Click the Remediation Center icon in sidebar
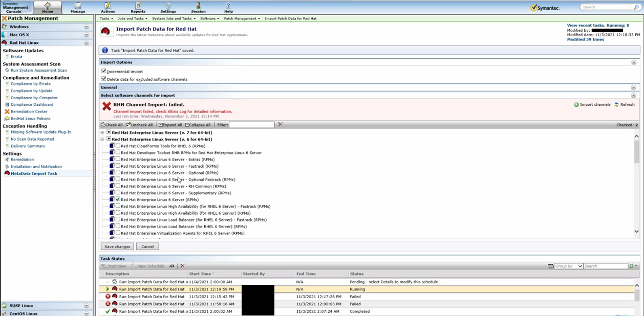The image size is (644, 316). click(x=7, y=111)
